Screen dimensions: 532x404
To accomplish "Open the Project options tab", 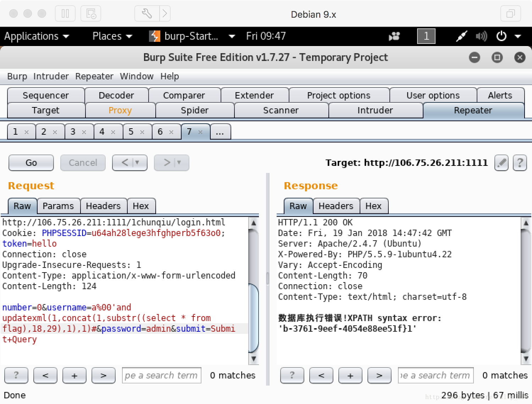I will tap(339, 95).
